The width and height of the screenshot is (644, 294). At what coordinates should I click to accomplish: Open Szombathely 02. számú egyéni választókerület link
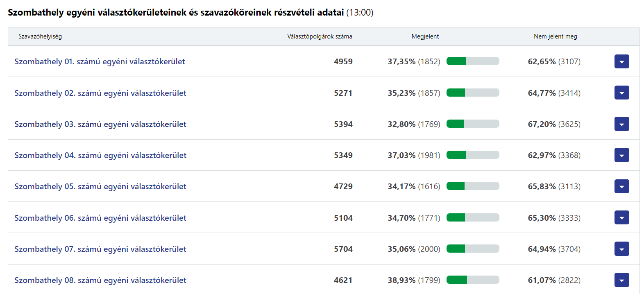point(100,93)
